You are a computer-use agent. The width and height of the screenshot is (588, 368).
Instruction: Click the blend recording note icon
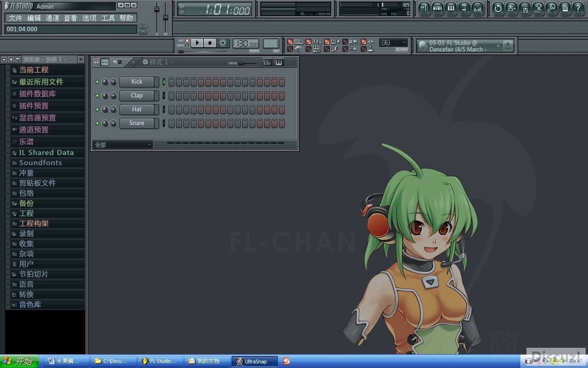(335, 42)
